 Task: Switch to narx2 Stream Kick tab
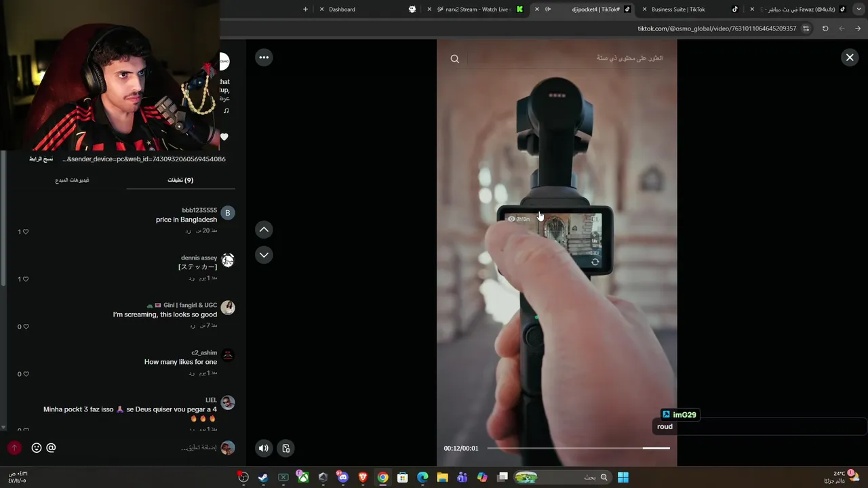click(480, 9)
